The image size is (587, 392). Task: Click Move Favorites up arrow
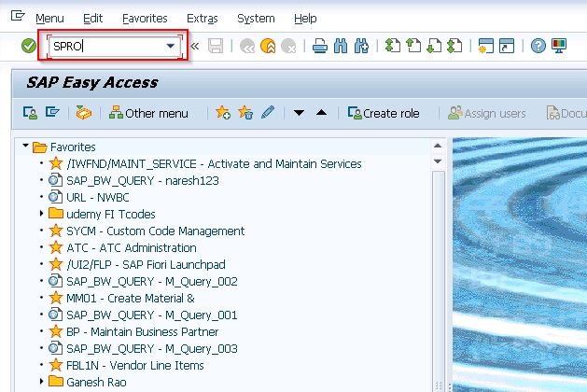[x=322, y=112]
